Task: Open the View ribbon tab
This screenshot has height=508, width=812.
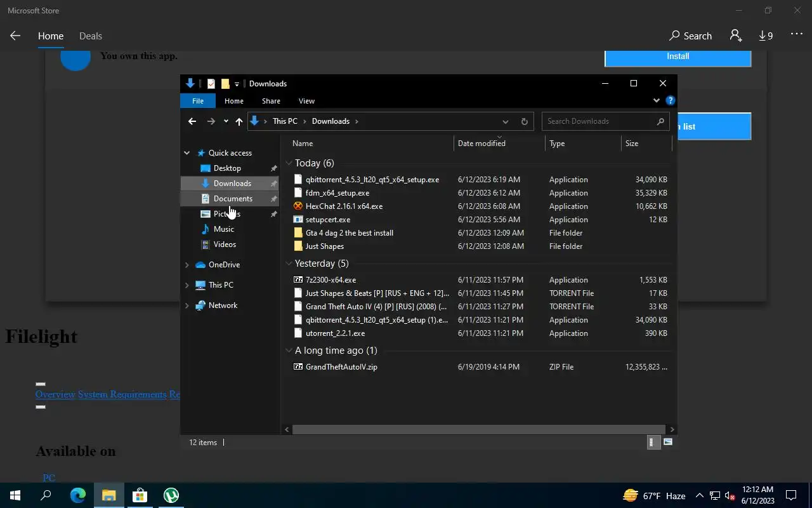Action: (306, 101)
